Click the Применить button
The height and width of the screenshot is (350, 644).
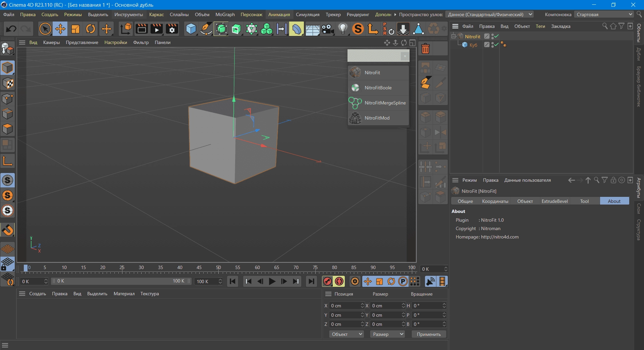coord(429,334)
